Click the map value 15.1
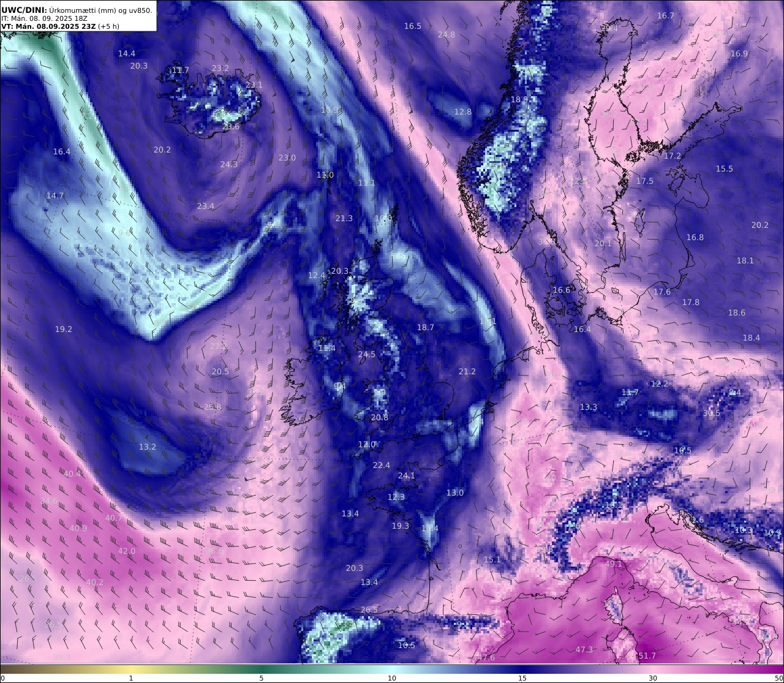This screenshot has height=683, width=784. pos(492,559)
